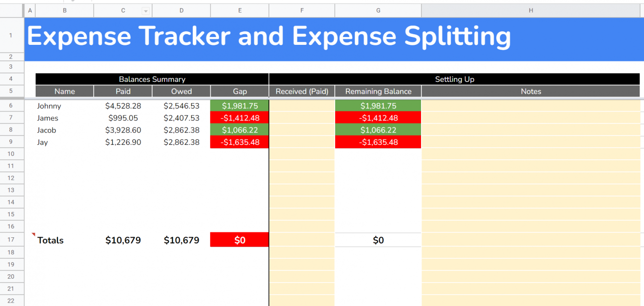The width and height of the screenshot is (644, 306).
Task: Click Johnny's green Remaining Balance cell
Action: pos(378,106)
